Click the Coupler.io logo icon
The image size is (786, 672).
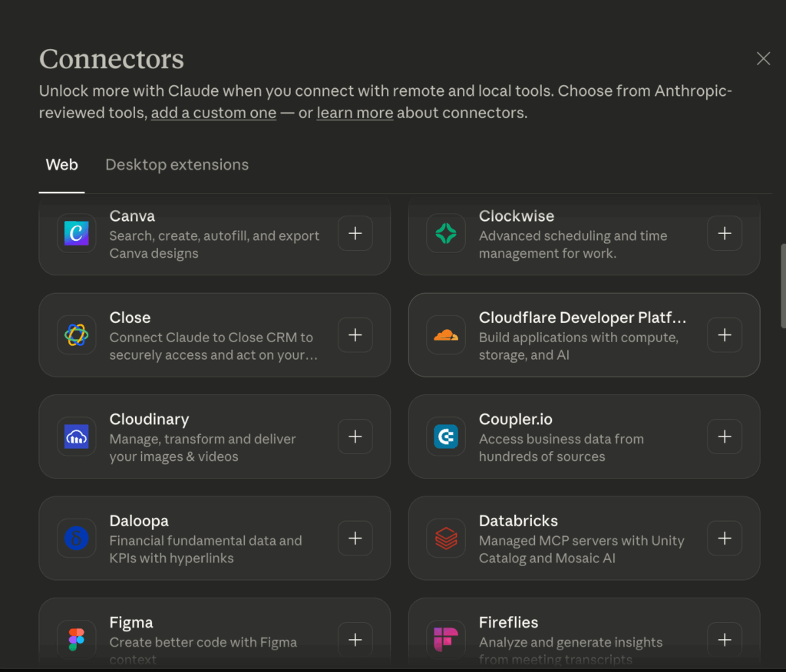[x=446, y=436]
